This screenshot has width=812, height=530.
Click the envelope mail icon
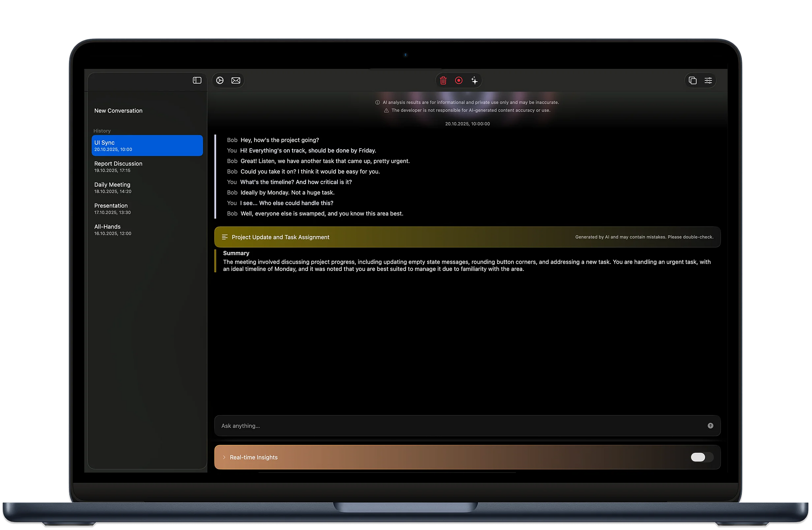coord(236,80)
